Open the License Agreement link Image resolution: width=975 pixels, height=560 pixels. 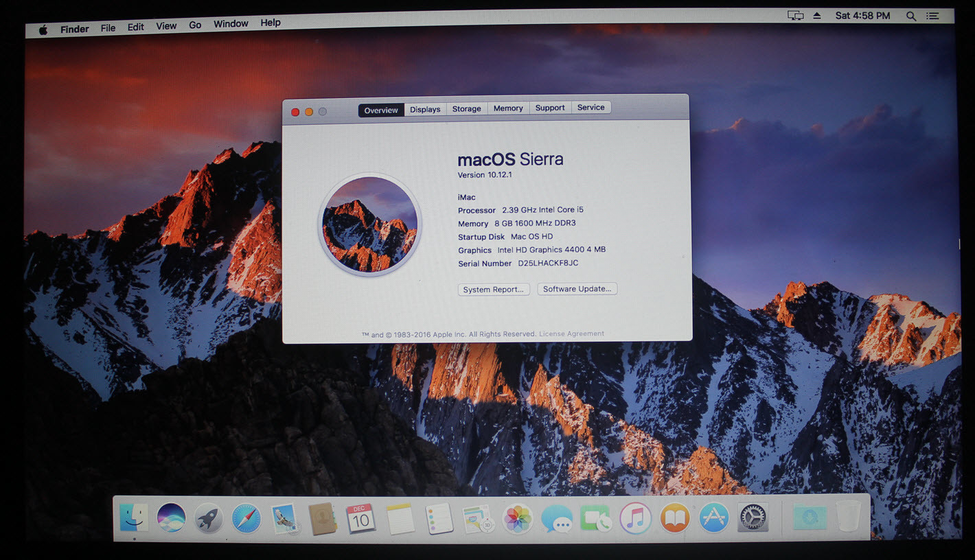pyautogui.click(x=571, y=334)
